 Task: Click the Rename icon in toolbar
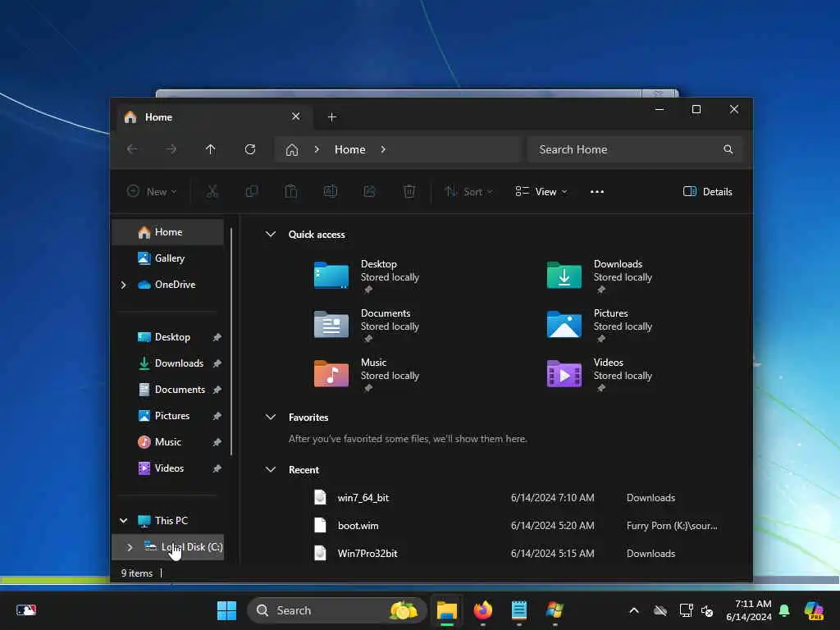point(331,191)
